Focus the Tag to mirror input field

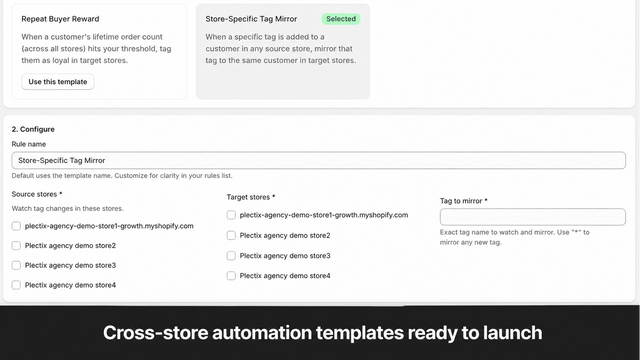(532, 217)
